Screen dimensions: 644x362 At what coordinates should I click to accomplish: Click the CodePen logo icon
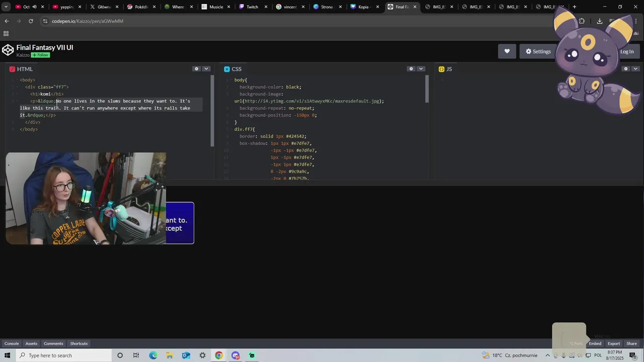pos(8,50)
